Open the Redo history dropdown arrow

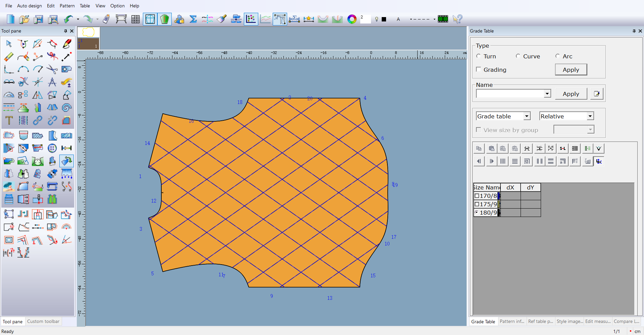(x=98, y=19)
